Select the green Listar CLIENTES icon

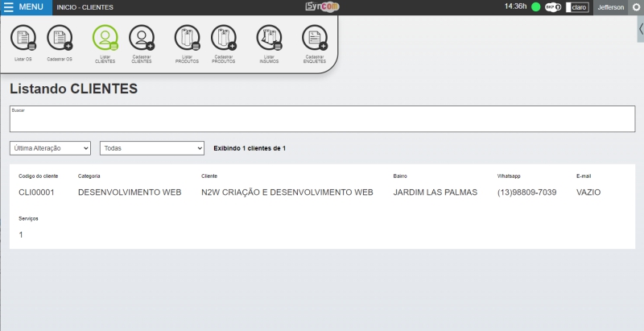pyautogui.click(x=105, y=38)
